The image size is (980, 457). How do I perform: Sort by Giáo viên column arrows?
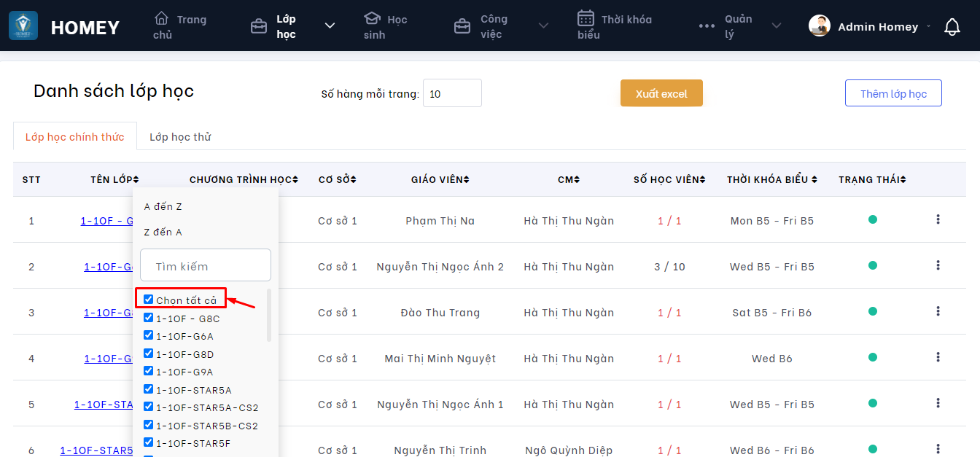[x=467, y=180]
